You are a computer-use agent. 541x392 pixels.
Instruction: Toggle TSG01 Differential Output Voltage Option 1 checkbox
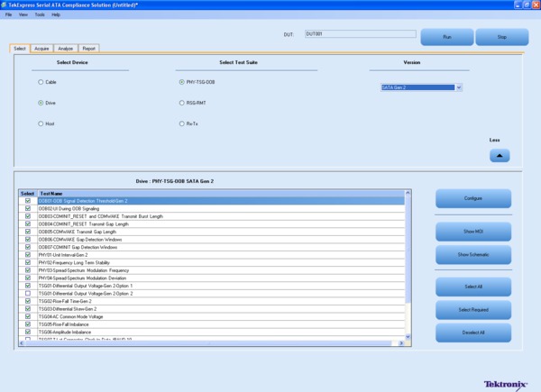[x=28, y=286]
